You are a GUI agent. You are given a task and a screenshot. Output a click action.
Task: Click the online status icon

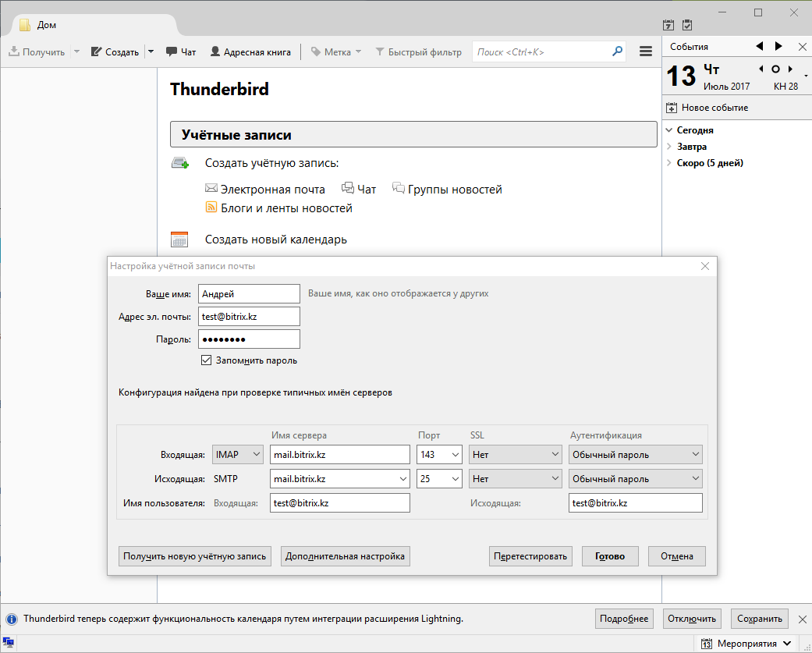point(9,643)
